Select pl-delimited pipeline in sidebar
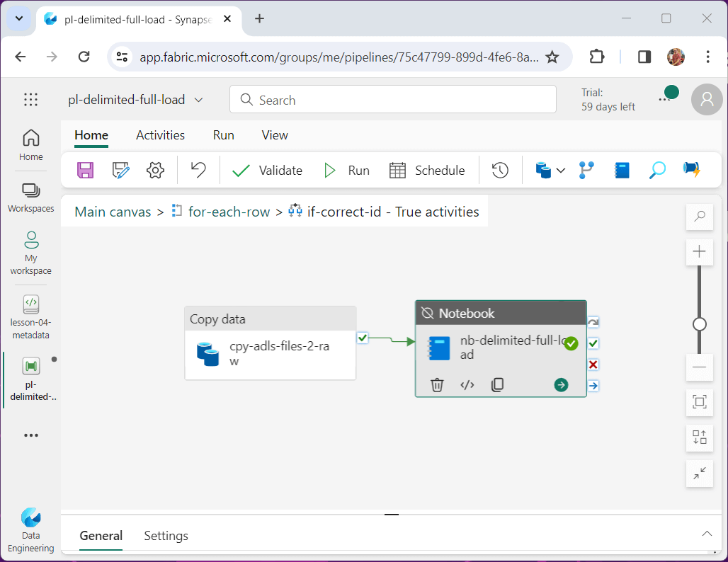728x562 pixels. pos(30,379)
